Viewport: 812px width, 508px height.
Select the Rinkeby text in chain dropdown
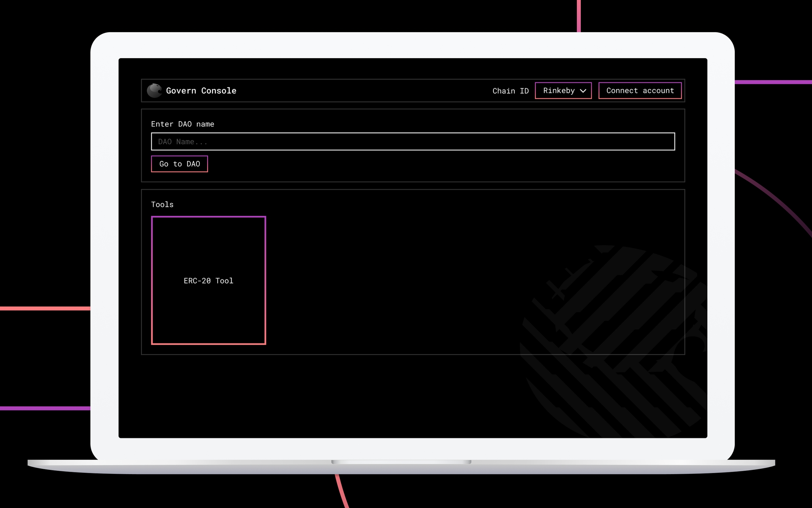click(559, 91)
